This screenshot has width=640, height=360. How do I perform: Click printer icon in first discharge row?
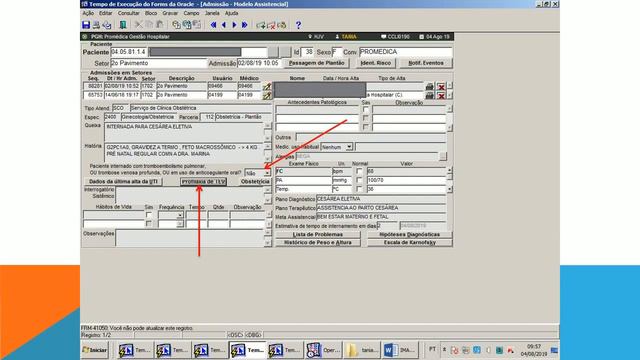coord(429,87)
